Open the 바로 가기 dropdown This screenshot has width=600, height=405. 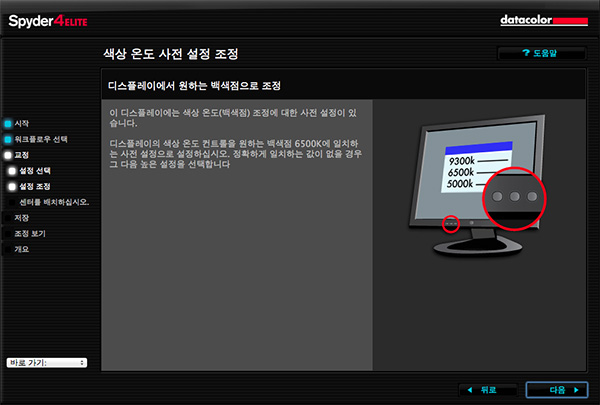pyautogui.click(x=47, y=362)
